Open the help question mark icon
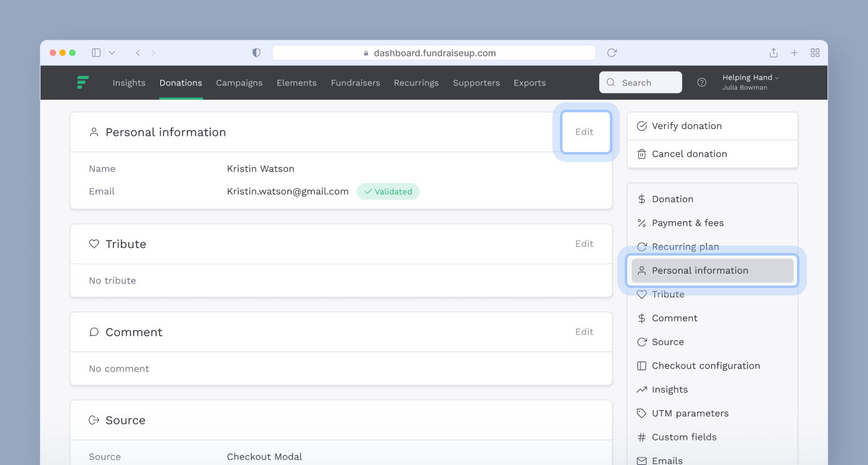This screenshot has width=868, height=465. (x=702, y=82)
